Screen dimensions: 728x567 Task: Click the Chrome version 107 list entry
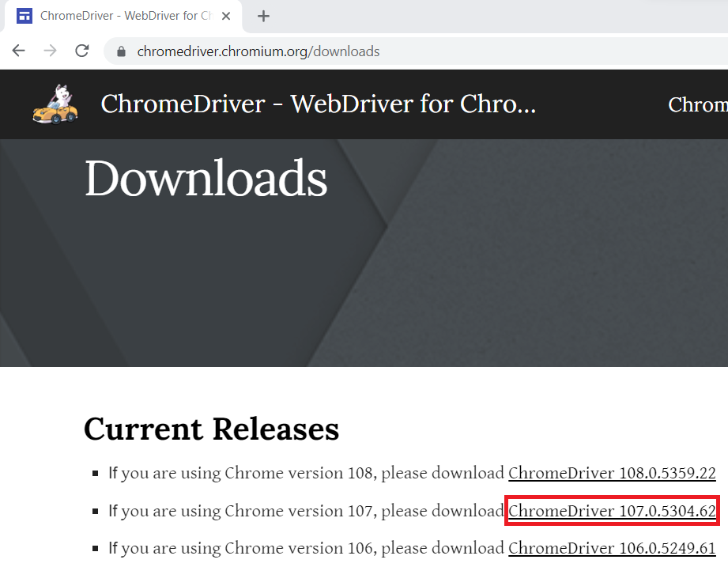pyautogui.click(x=300, y=510)
